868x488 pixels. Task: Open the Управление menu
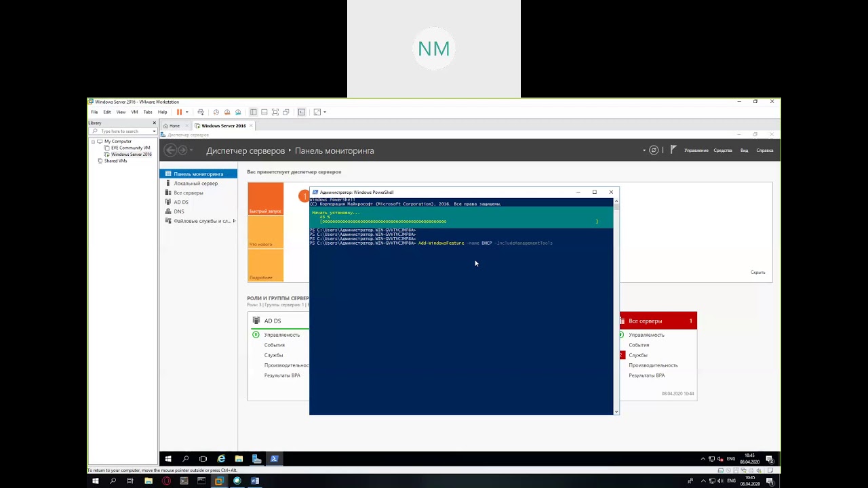pos(696,150)
